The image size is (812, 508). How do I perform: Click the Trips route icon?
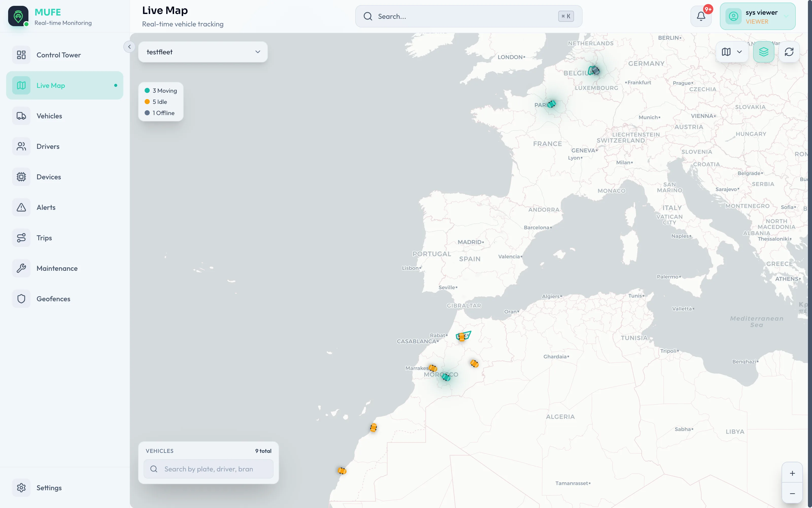(21, 238)
